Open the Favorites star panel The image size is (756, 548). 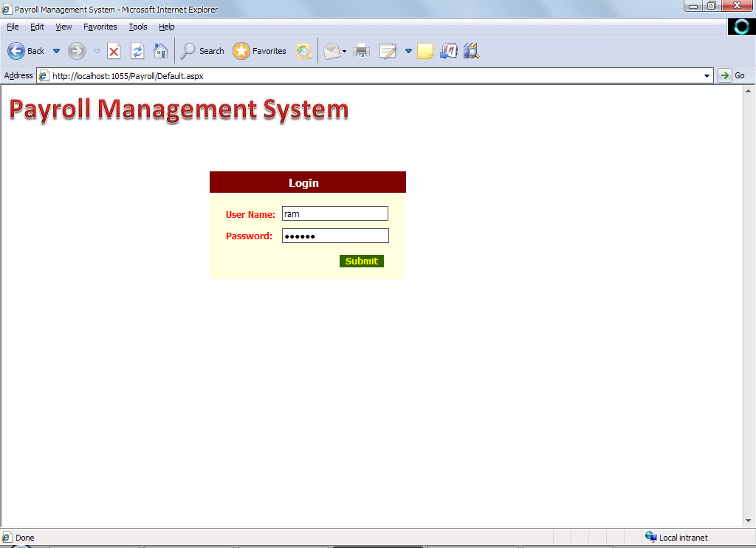pos(259,51)
